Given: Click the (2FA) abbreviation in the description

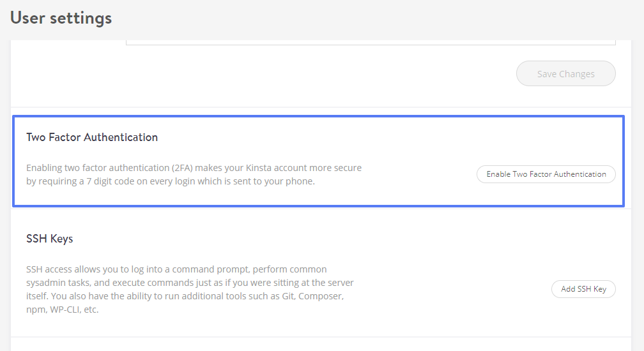Looking at the screenshot, I should 182,168.
